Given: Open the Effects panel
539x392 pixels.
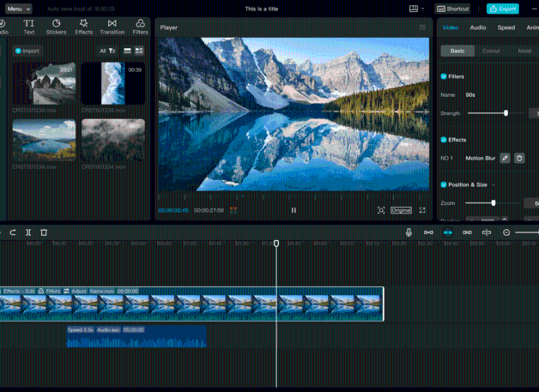Looking at the screenshot, I should point(84,27).
